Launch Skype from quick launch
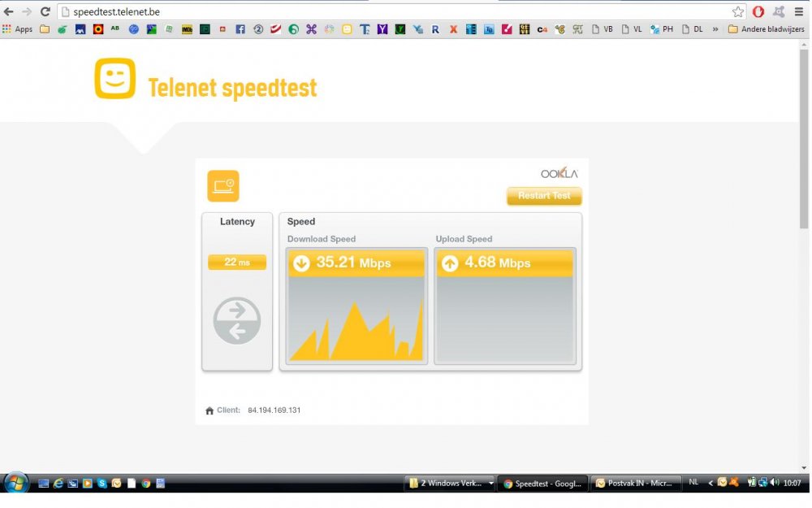This screenshot has height=508, width=812. (102, 483)
